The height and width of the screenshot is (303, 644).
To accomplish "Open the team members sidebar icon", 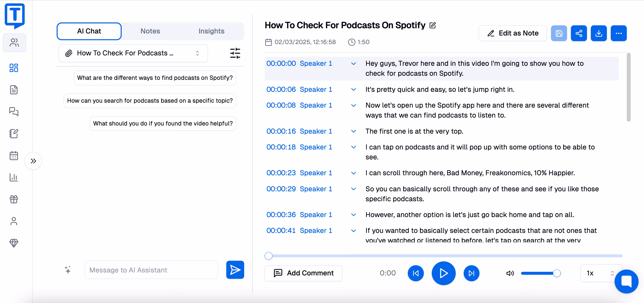I will (14, 43).
